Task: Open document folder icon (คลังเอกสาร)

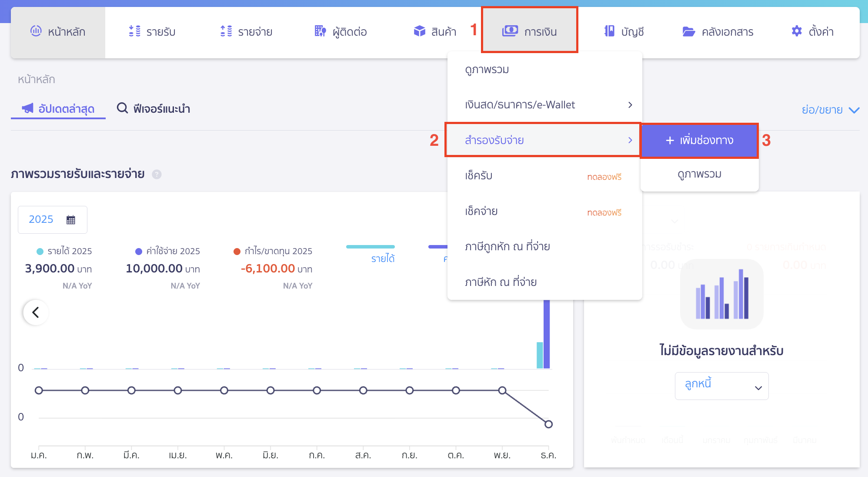Action: click(688, 31)
